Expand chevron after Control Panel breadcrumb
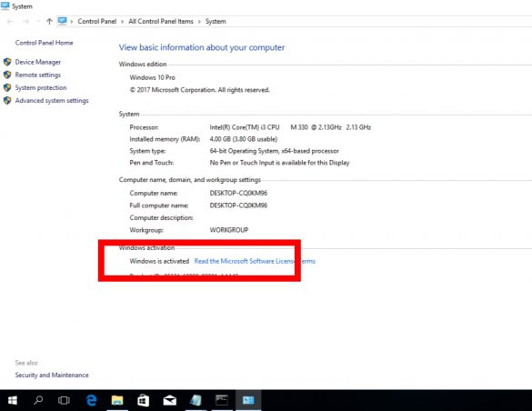This screenshot has width=532, height=411. (x=123, y=22)
